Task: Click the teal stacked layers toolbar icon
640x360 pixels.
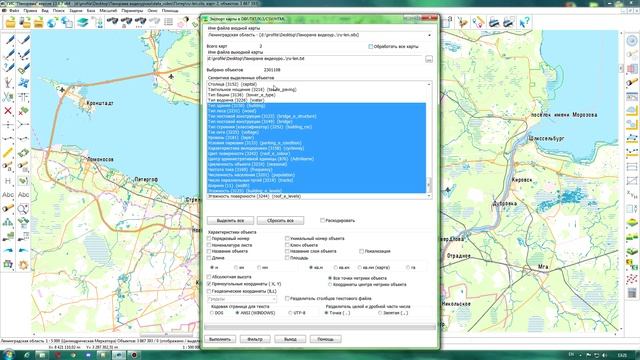Action: (83, 22)
